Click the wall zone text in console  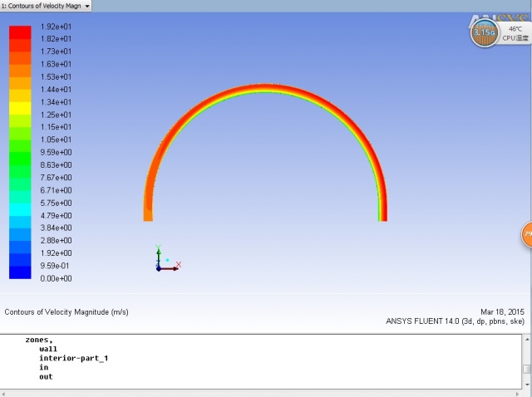(x=48, y=349)
